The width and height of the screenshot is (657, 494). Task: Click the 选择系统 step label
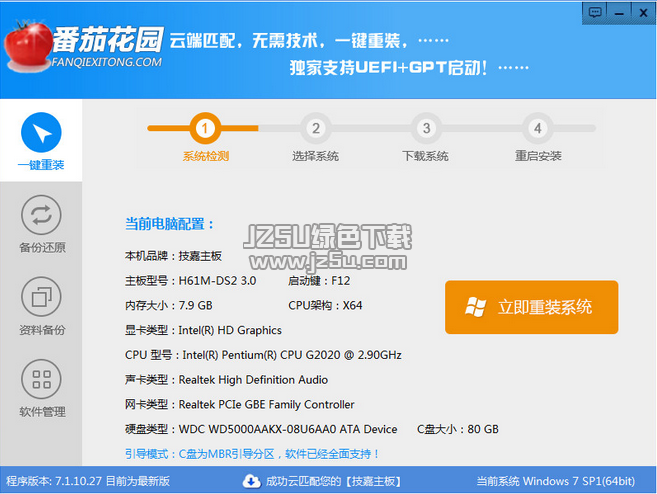316,156
